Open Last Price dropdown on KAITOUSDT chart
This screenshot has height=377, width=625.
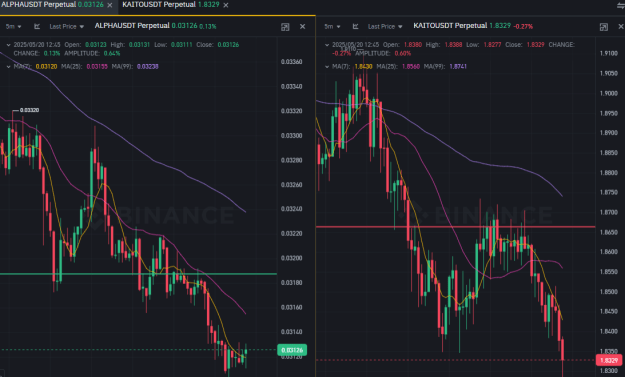coord(385,26)
